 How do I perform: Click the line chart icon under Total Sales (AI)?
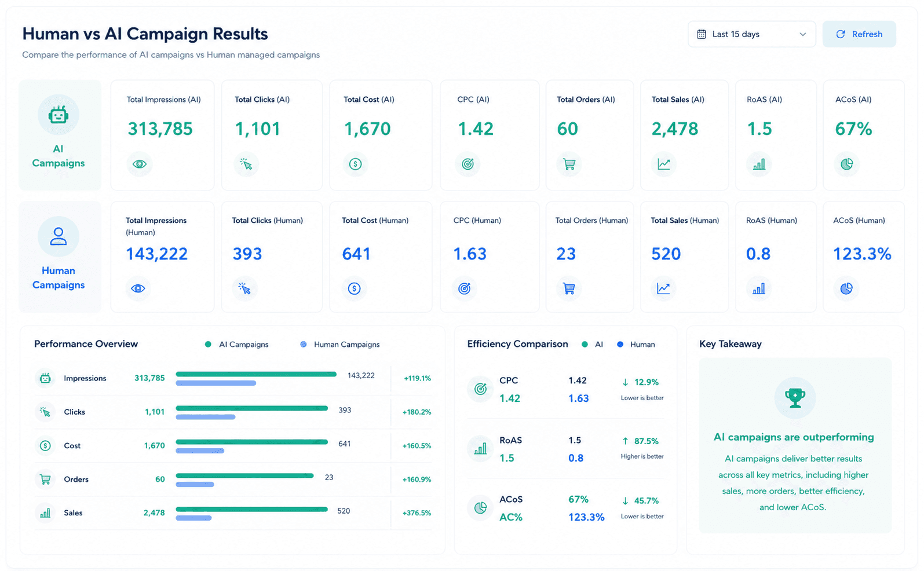(x=664, y=164)
